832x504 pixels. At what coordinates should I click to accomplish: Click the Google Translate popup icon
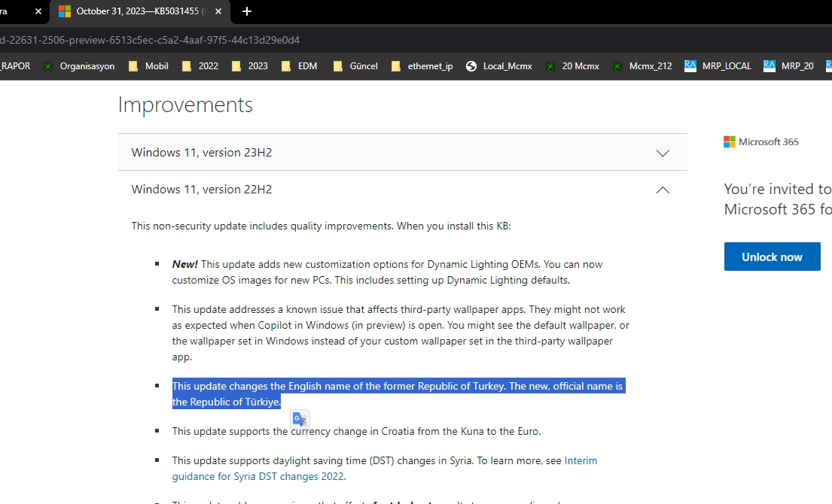pos(300,420)
